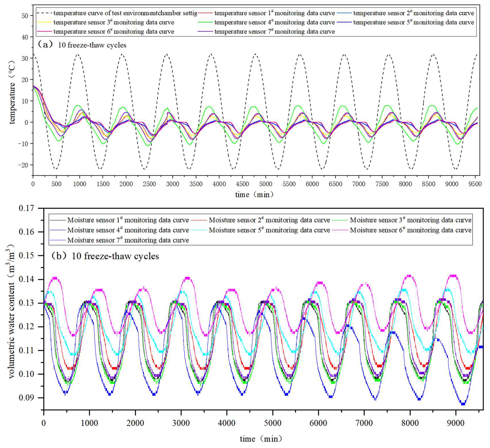Click the dashed chamber temperature legend line
The width and height of the screenshot is (490, 448).
pos(45,13)
